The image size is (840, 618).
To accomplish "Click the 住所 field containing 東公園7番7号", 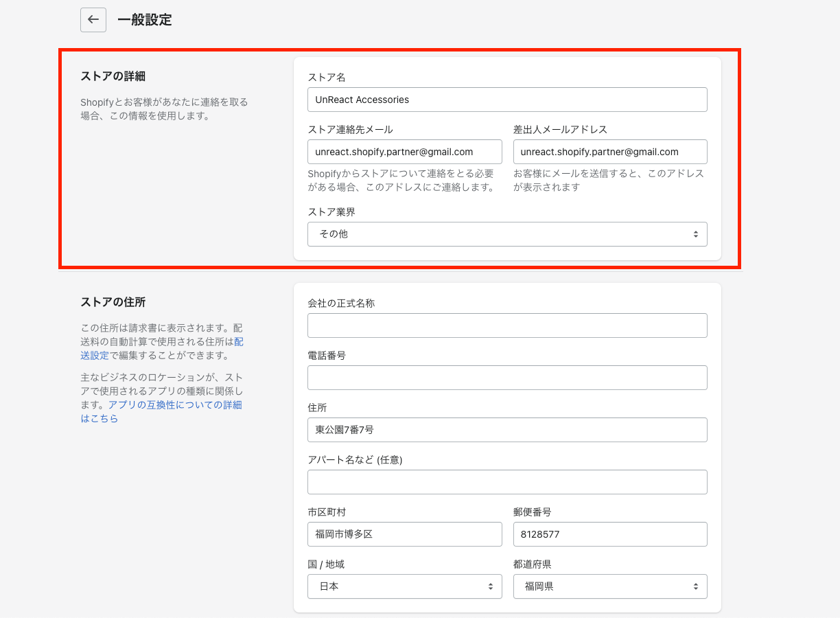I will point(507,430).
